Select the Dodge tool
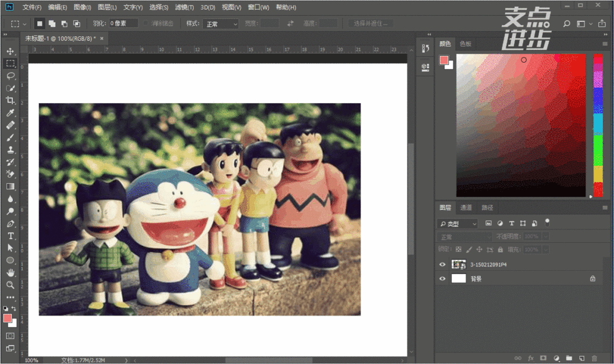Image resolution: width=614 pixels, height=364 pixels. [11, 211]
